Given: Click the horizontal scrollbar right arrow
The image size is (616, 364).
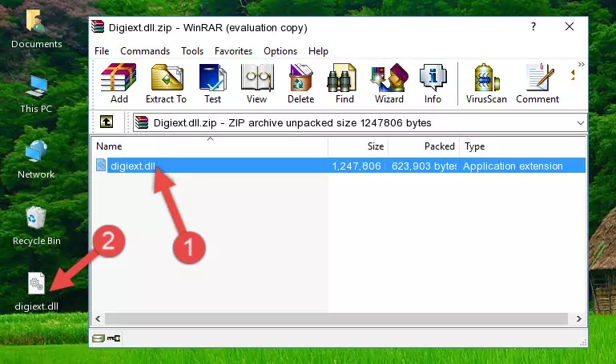Looking at the screenshot, I should coord(578,318).
